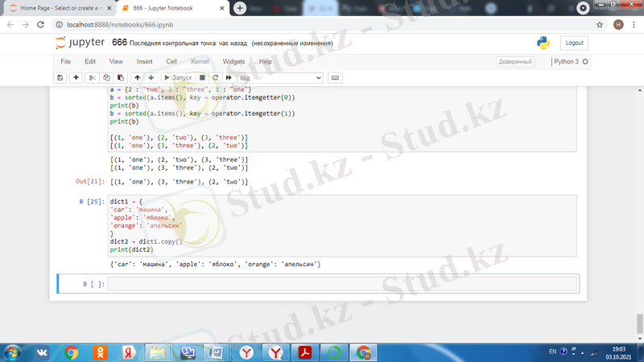Click the scrollbar up arrow
Image resolution: width=644 pixels, height=362 pixels.
tap(640, 90)
